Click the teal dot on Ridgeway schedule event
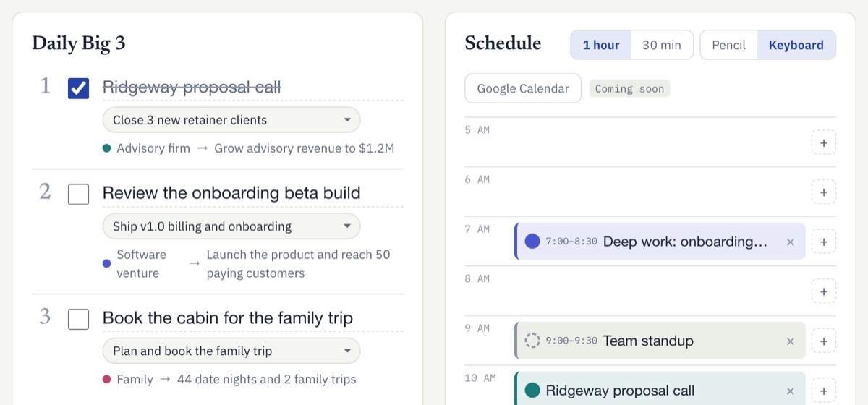 pos(532,391)
